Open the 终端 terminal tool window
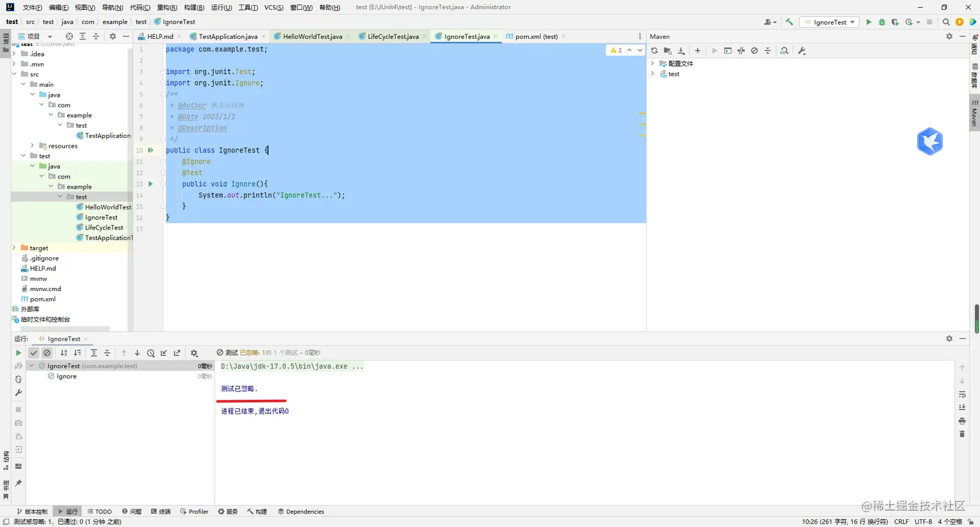Viewport: 980px width, 527px height. (x=161, y=511)
